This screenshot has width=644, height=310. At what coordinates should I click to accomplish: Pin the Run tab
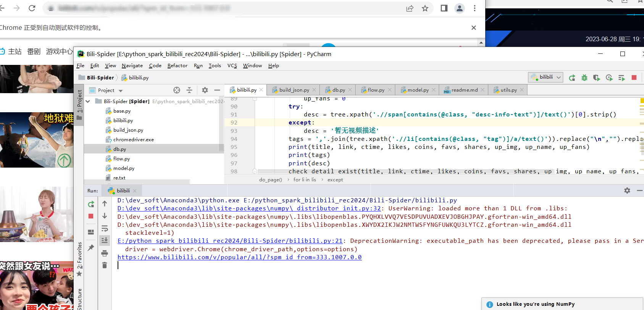coord(91,248)
